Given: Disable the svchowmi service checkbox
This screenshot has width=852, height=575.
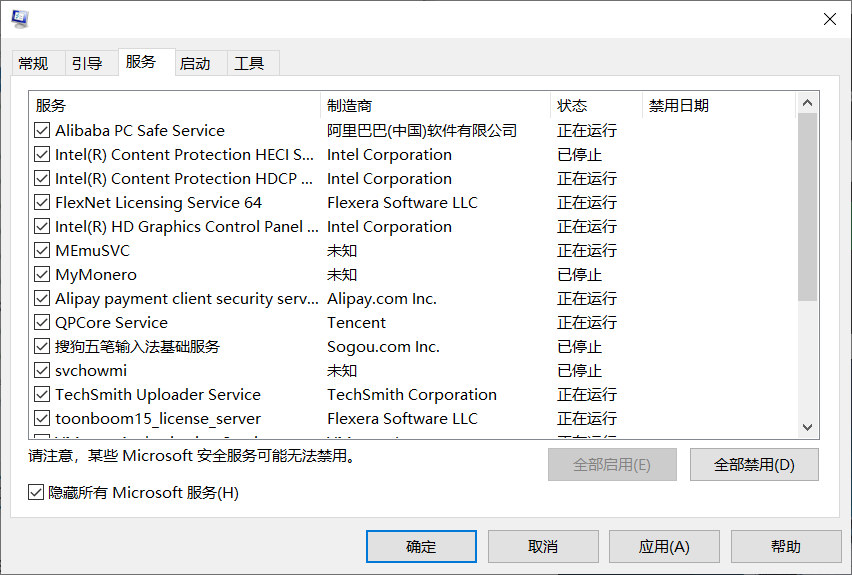Looking at the screenshot, I should point(42,371).
